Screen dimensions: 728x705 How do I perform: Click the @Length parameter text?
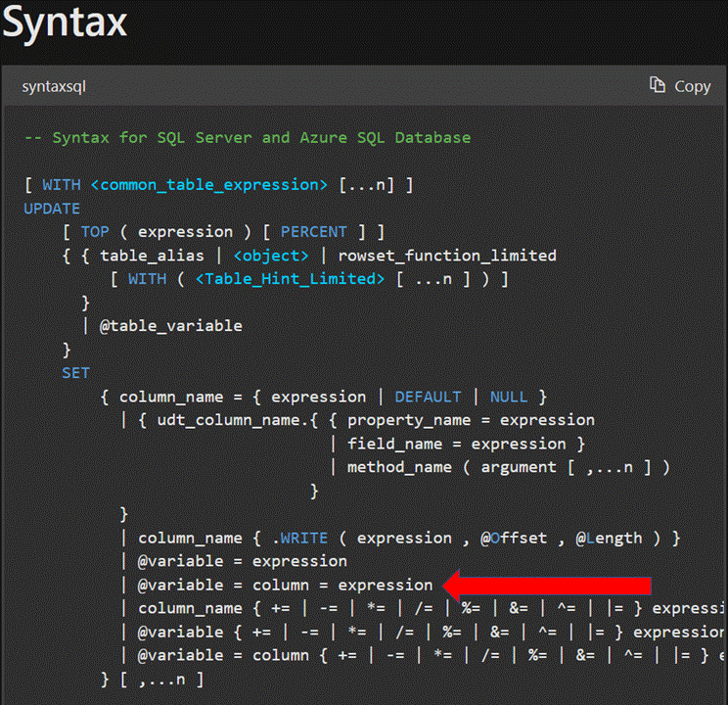coord(610,539)
